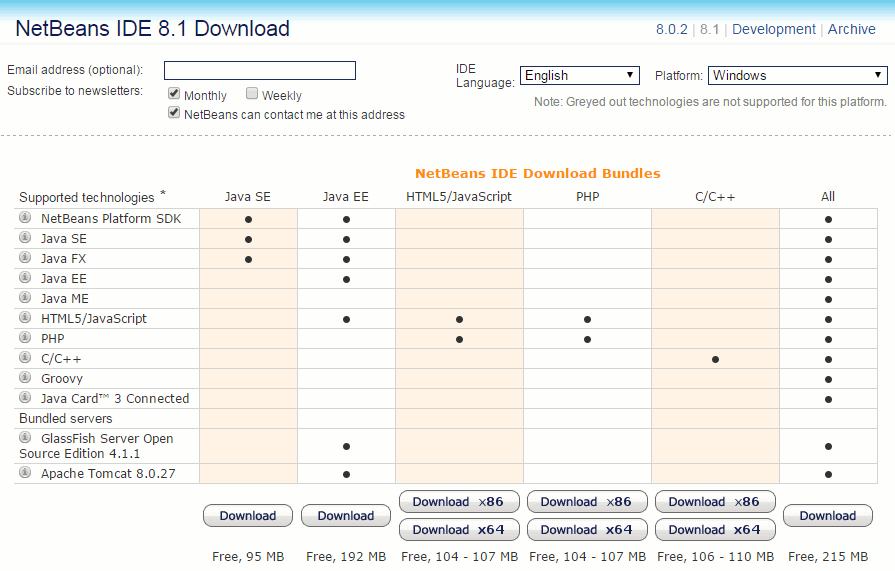Image resolution: width=895 pixels, height=571 pixels.
Task: Click NetBeans IDE Download Bundles heading
Action: point(537,174)
